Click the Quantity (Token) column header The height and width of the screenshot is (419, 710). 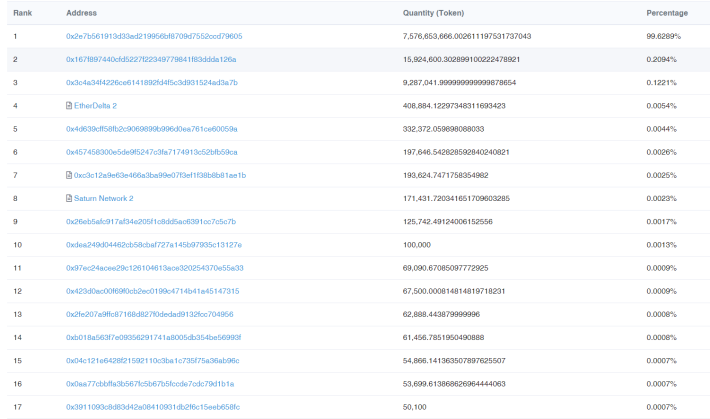click(433, 13)
